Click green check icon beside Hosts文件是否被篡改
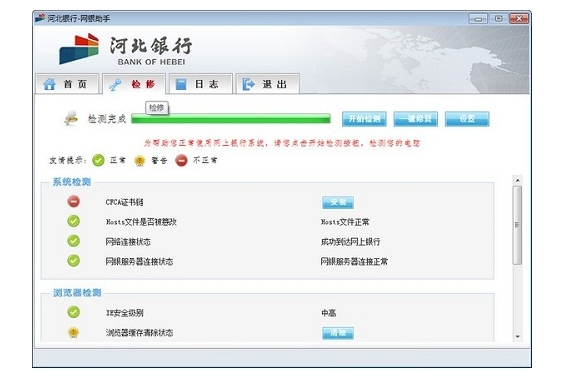564x384 pixels. pyautogui.click(x=74, y=221)
